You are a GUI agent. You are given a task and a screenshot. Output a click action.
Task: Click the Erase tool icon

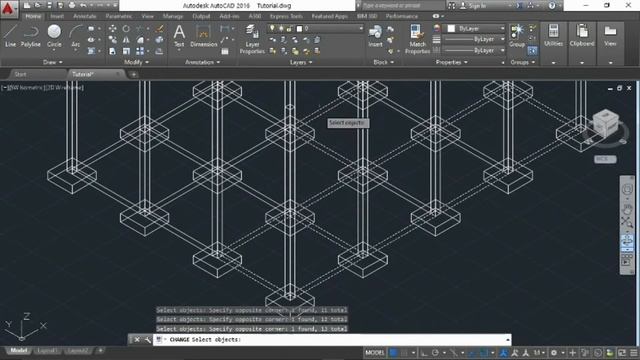(160, 29)
